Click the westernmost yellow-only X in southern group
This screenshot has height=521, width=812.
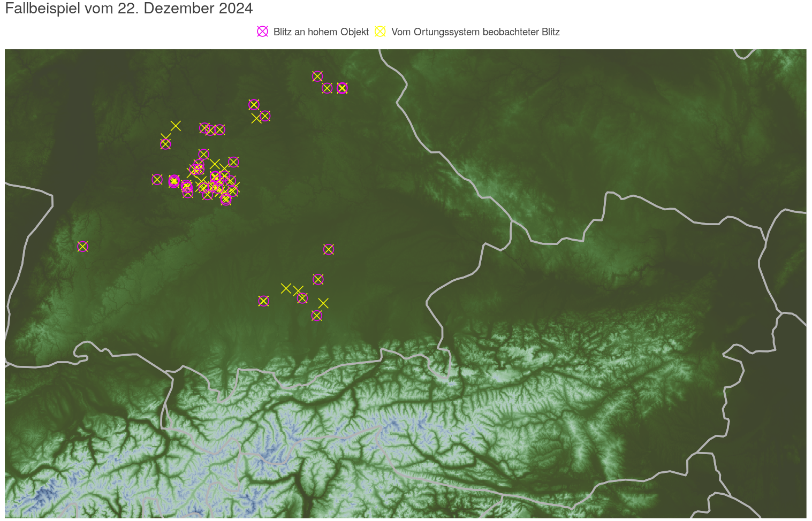coord(286,288)
